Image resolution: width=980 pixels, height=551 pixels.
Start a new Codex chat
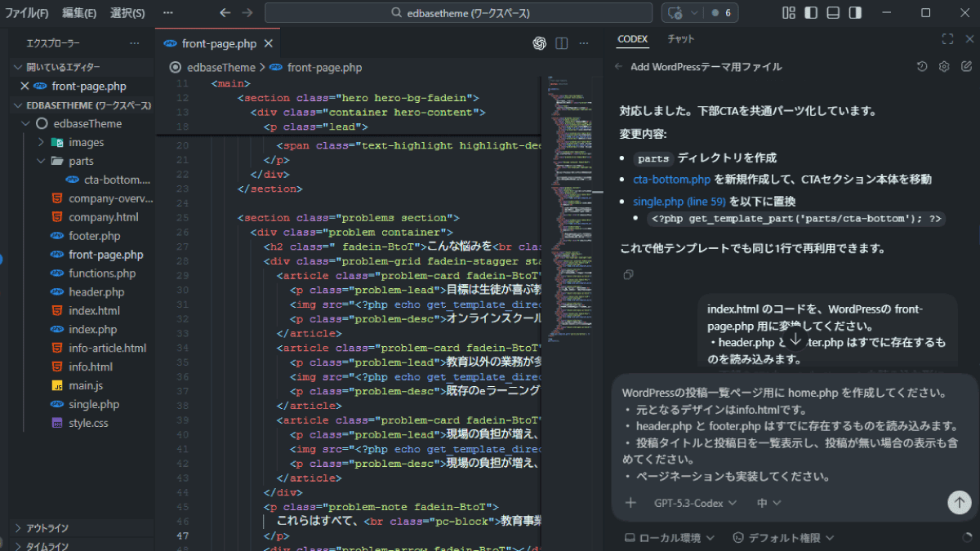tap(966, 67)
